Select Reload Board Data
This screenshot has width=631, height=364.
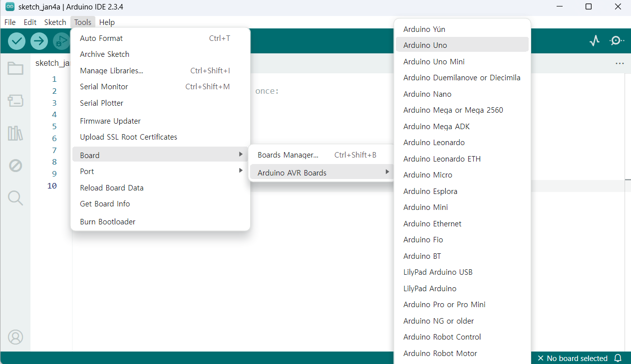[160, 187]
